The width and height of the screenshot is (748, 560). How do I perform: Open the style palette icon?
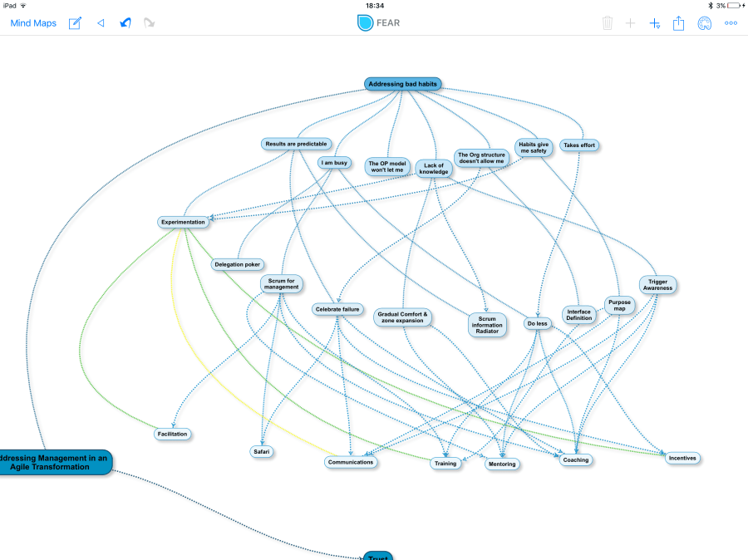[704, 23]
